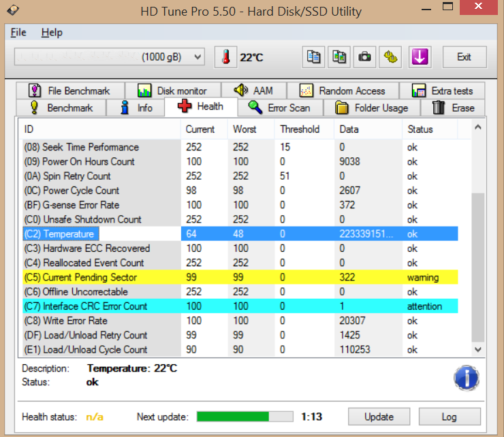Click the 110253 load cycle data value
The width and height of the screenshot is (504, 437).
pyautogui.click(x=355, y=350)
